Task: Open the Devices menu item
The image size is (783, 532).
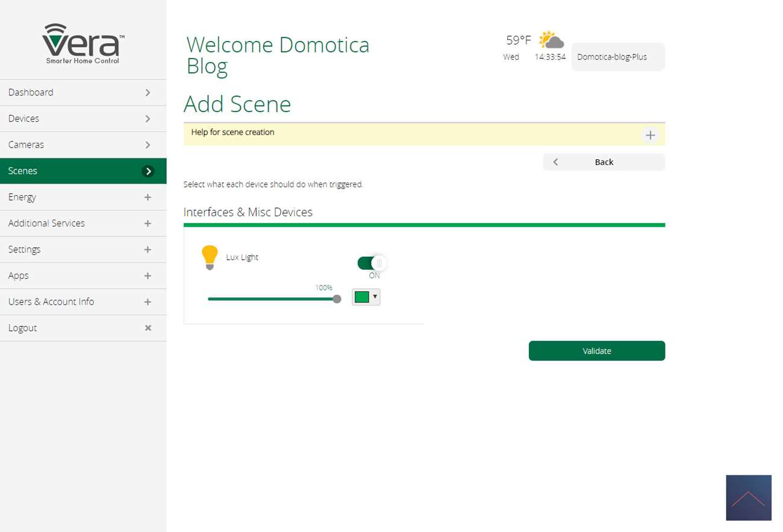Action: [x=83, y=119]
